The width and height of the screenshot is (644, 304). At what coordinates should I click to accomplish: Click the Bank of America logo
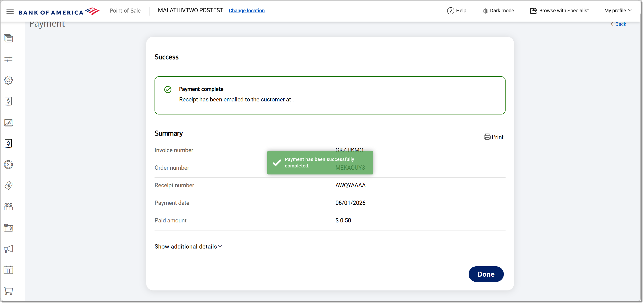pos(59,11)
